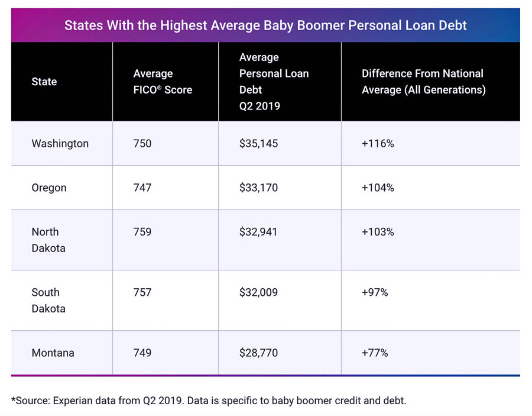
Task: Click the Experian data source footnote
Action: point(209,401)
